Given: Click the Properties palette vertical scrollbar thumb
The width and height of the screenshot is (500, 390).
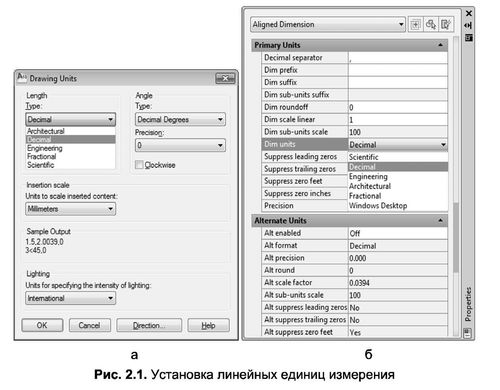Looking at the screenshot, I should click(456, 237).
